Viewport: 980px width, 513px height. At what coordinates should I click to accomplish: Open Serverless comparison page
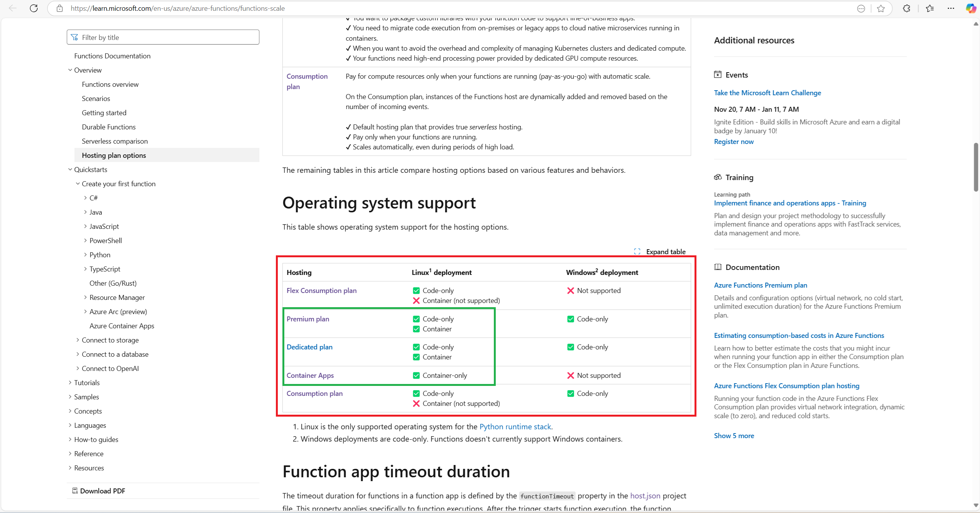point(115,141)
